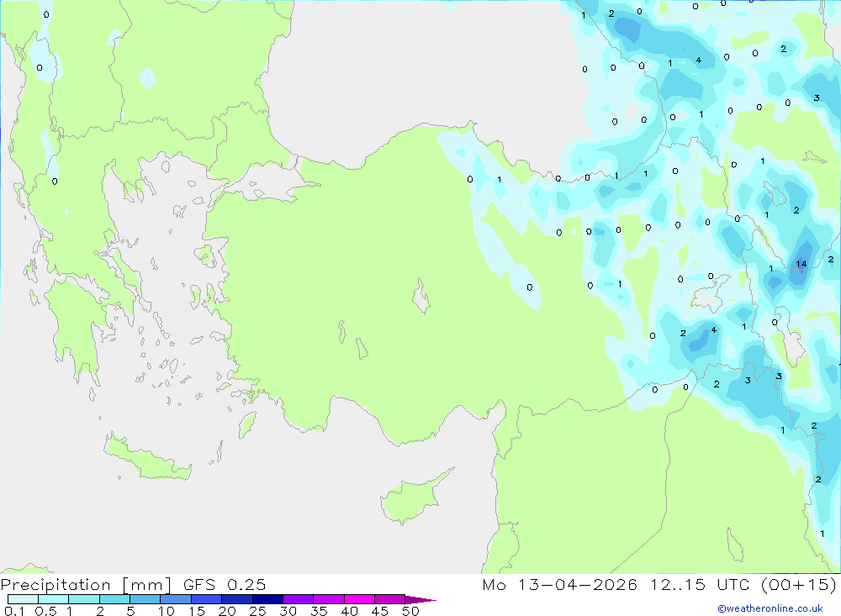Click the "15" legend label
This screenshot has width=841, height=616.
(197, 611)
